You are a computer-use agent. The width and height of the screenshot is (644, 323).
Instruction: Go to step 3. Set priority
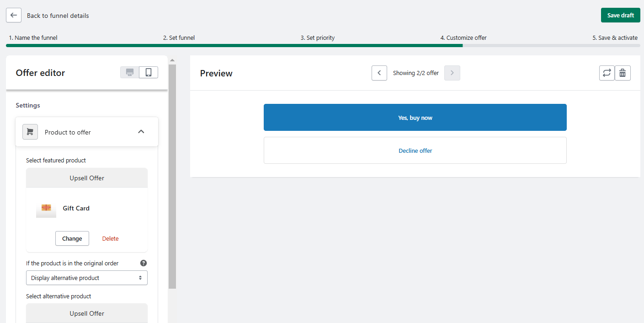(x=318, y=38)
